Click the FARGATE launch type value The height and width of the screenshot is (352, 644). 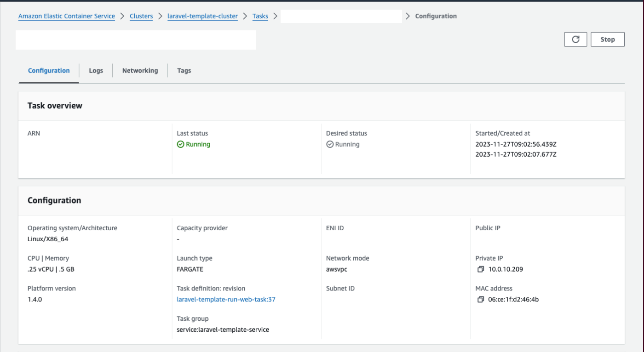tap(190, 269)
